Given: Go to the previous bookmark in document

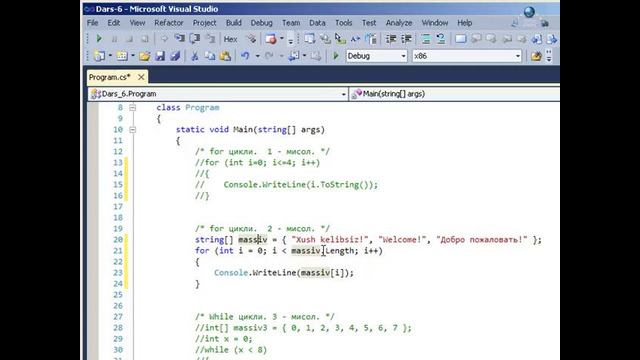Looking at the screenshot, I should [x=537, y=39].
